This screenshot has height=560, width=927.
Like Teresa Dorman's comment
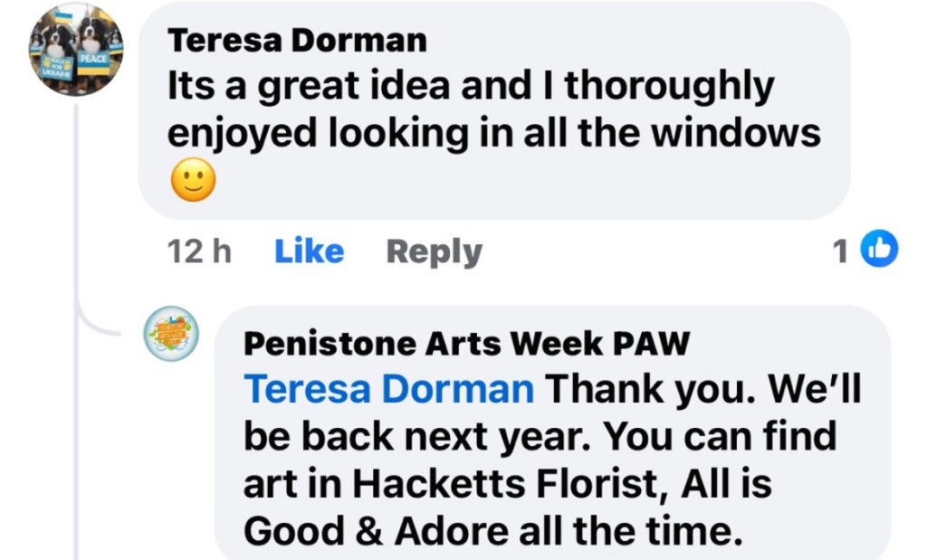pyautogui.click(x=309, y=252)
